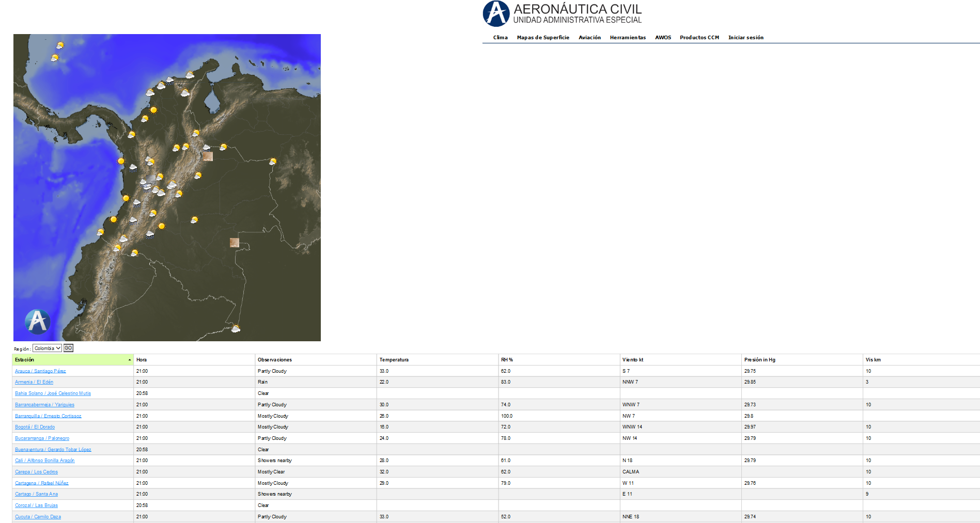Select the mostly cloudy icon at Colombia's southern tip
Viewport: 980px width, 523px height.
236,328
